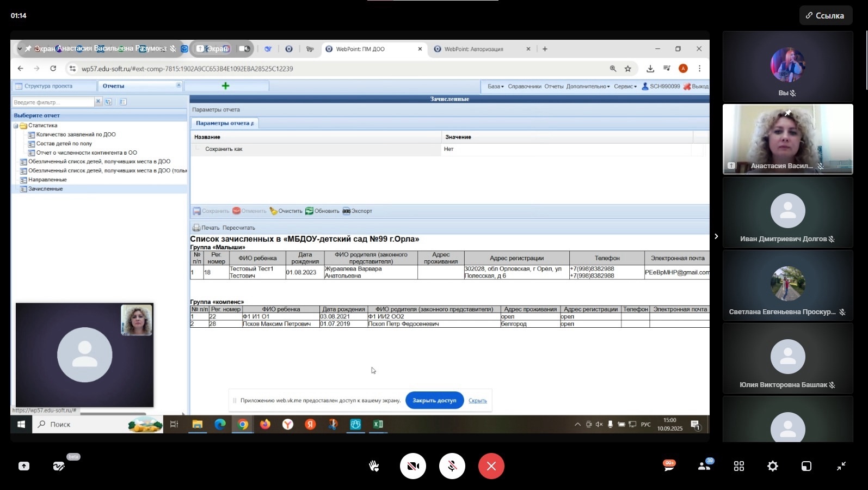
Task: Open the participants list icon
Action: (x=704, y=465)
